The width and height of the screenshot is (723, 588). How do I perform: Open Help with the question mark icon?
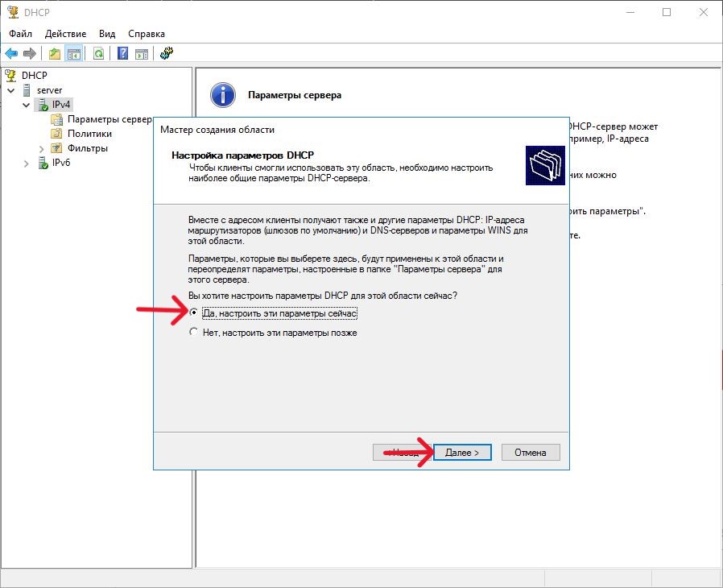pyautogui.click(x=122, y=53)
